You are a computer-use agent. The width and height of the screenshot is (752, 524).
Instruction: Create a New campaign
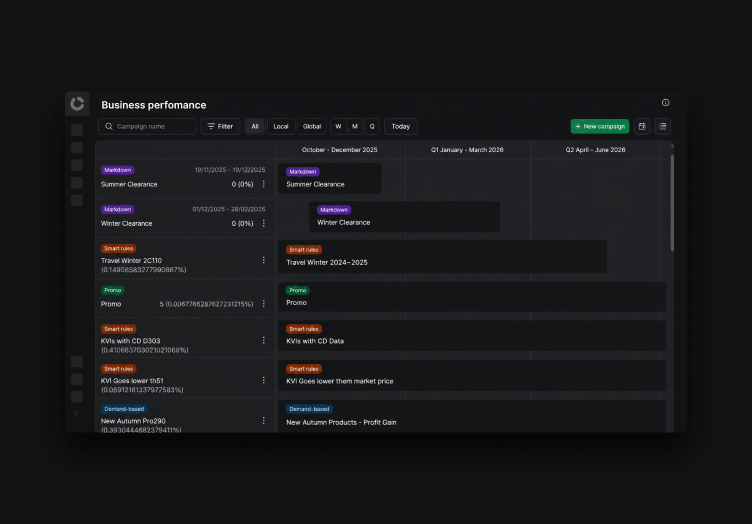tap(599, 127)
